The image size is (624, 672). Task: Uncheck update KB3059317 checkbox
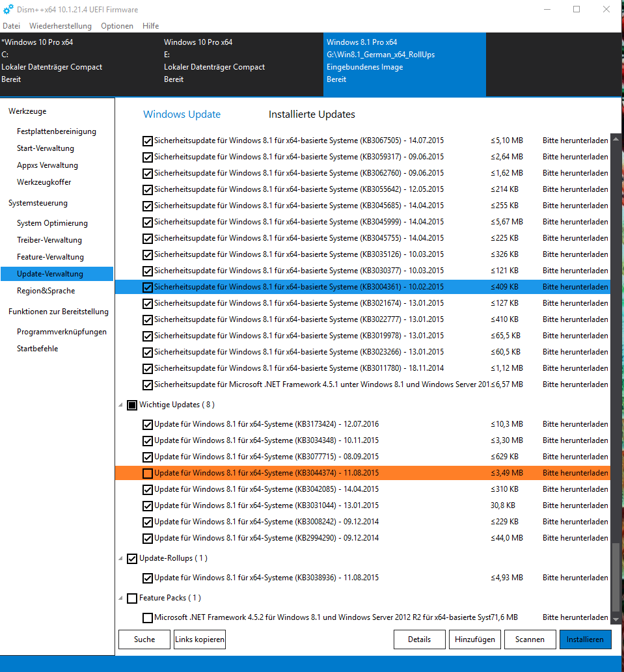[x=148, y=157]
